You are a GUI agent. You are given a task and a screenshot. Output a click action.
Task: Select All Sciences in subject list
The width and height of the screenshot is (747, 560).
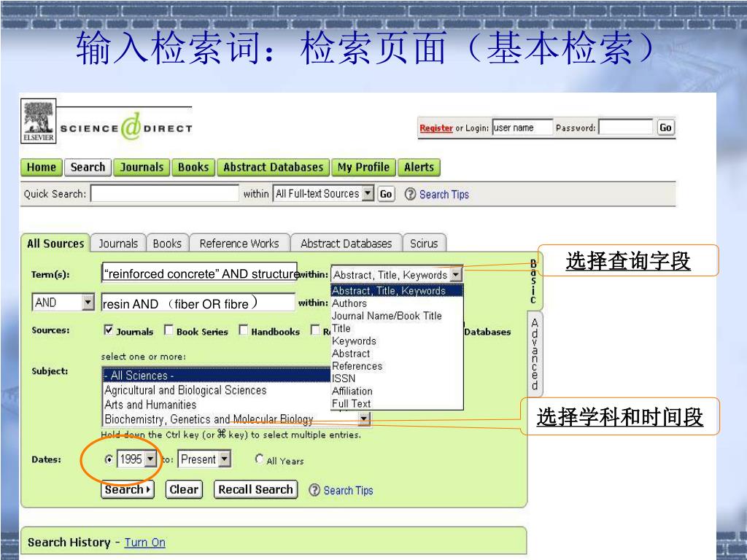(217, 376)
